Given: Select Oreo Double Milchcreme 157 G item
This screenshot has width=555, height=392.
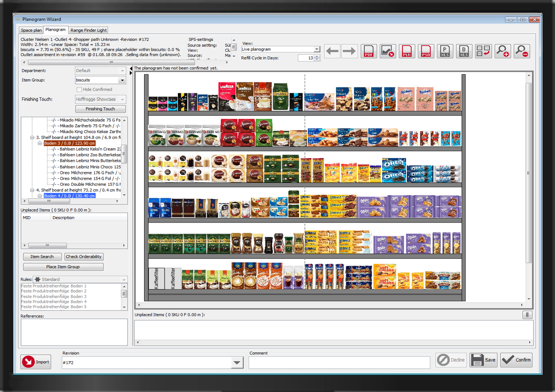Looking at the screenshot, I should point(90,184).
